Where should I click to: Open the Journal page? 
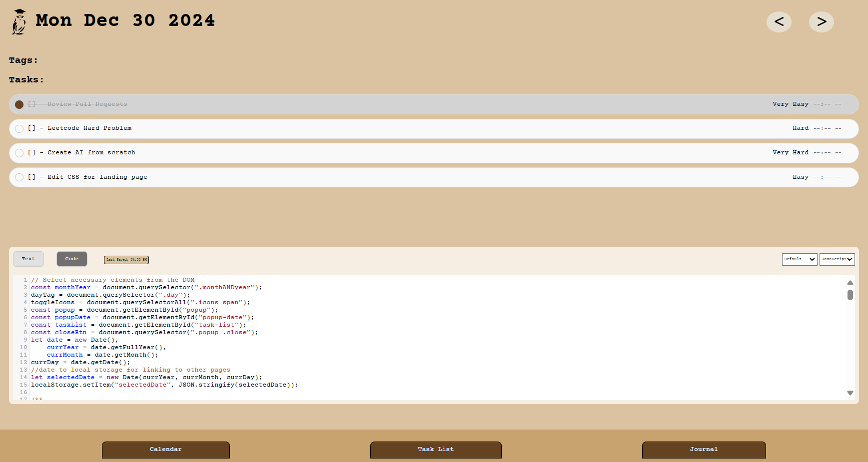(704, 450)
